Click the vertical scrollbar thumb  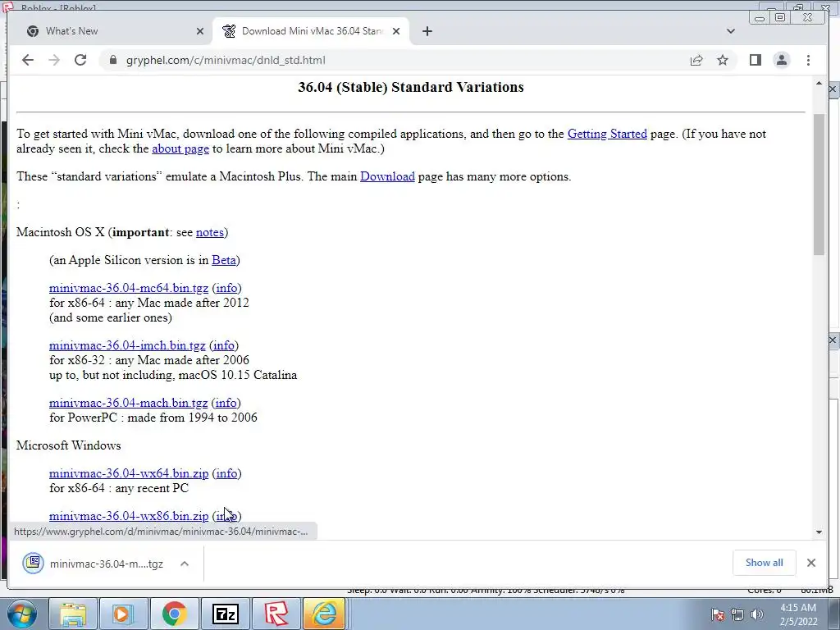tap(819, 185)
